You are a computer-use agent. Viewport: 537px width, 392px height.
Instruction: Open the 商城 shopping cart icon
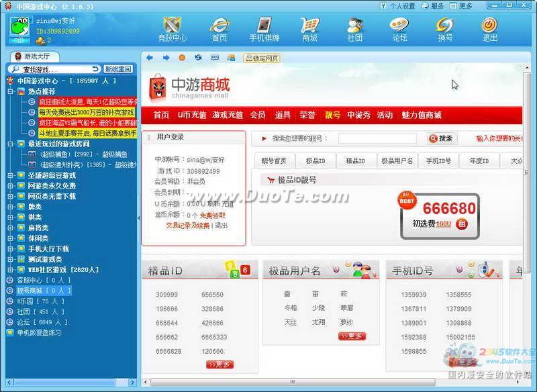tap(309, 30)
